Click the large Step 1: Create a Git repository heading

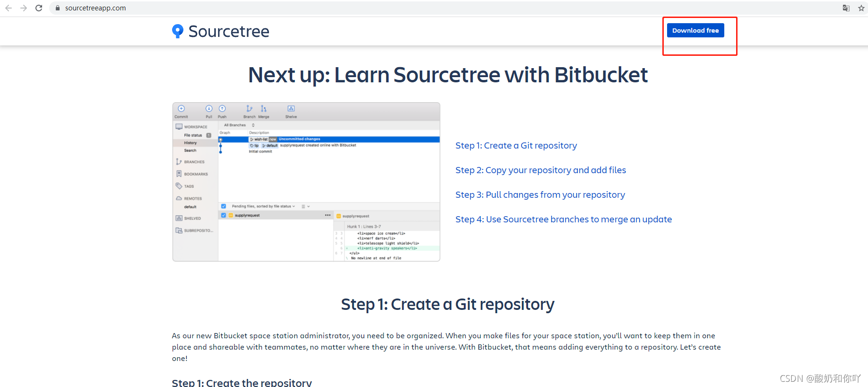tap(448, 304)
